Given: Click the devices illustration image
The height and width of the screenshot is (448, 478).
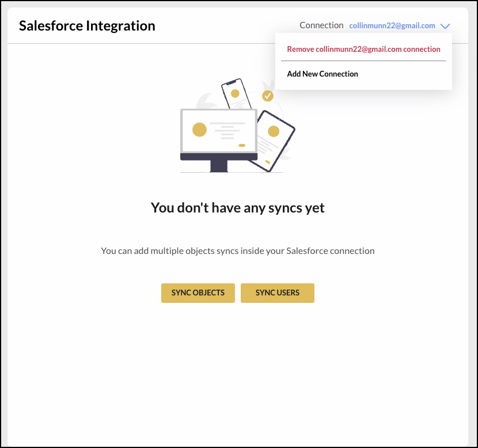Looking at the screenshot, I should 237,126.
